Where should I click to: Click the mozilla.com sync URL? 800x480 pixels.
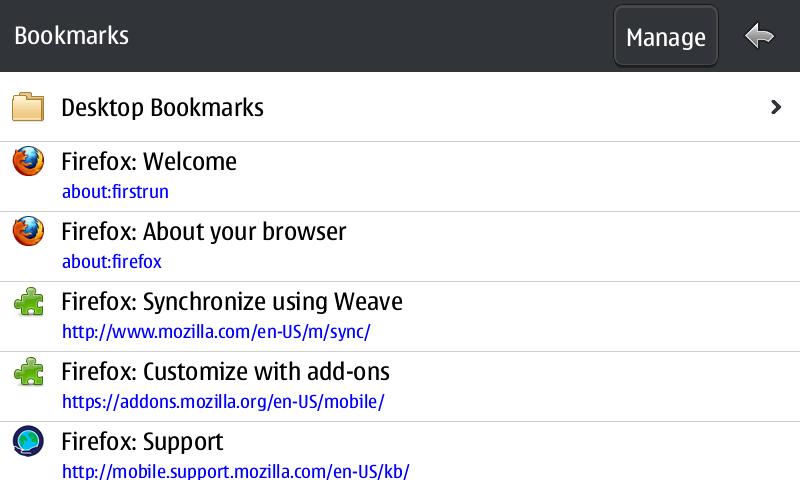tap(216, 332)
